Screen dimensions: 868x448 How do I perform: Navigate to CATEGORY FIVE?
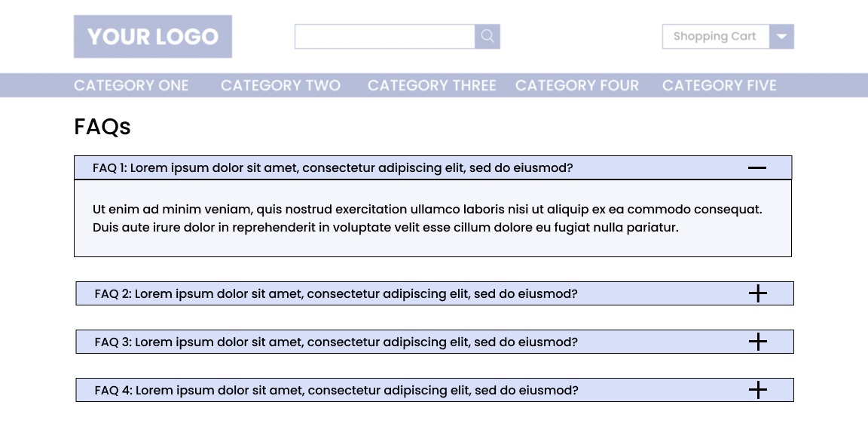pyautogui.click(x=719, y=85)
